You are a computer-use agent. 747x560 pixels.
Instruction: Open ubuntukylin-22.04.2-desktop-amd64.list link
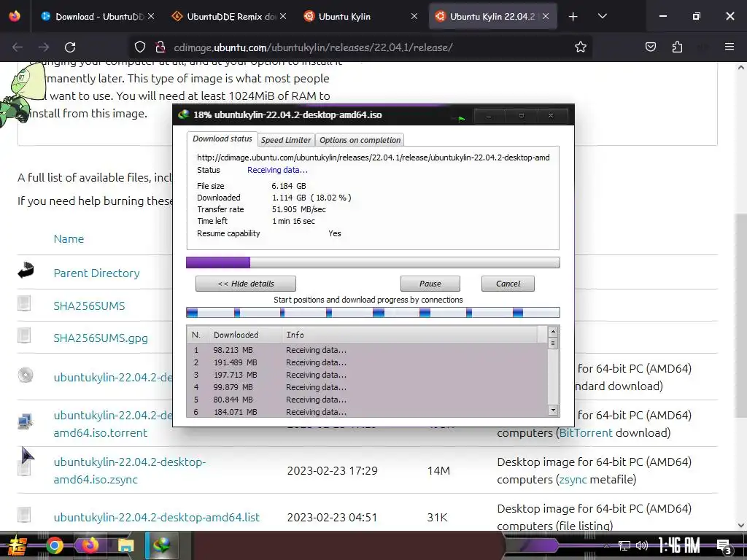(x=156, y=517)
